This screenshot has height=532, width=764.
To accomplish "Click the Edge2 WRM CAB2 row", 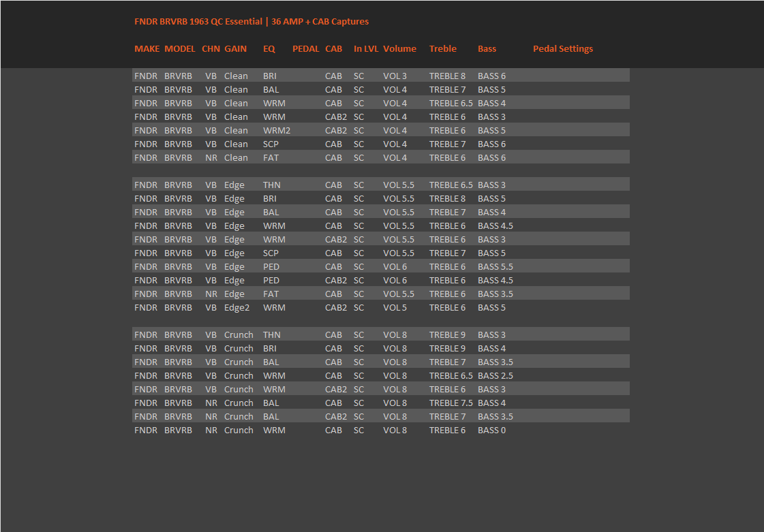I will tap(380, 307).
